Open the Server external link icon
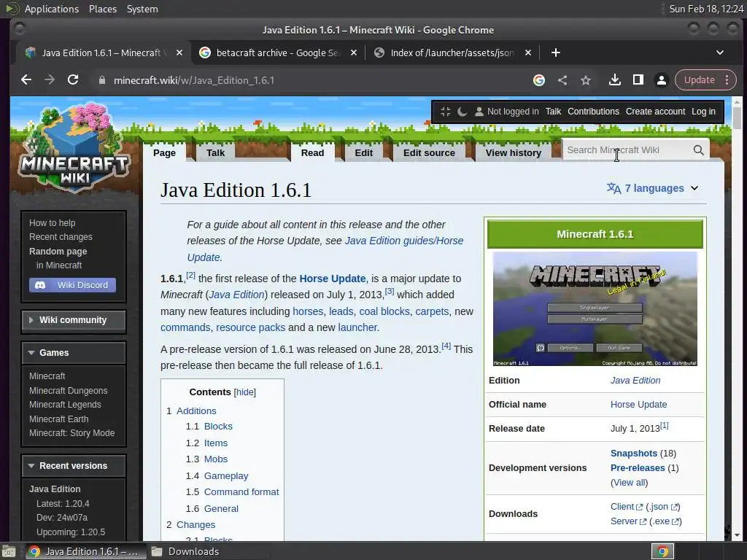Screen dimensions: 747x560 click(643, 522)
